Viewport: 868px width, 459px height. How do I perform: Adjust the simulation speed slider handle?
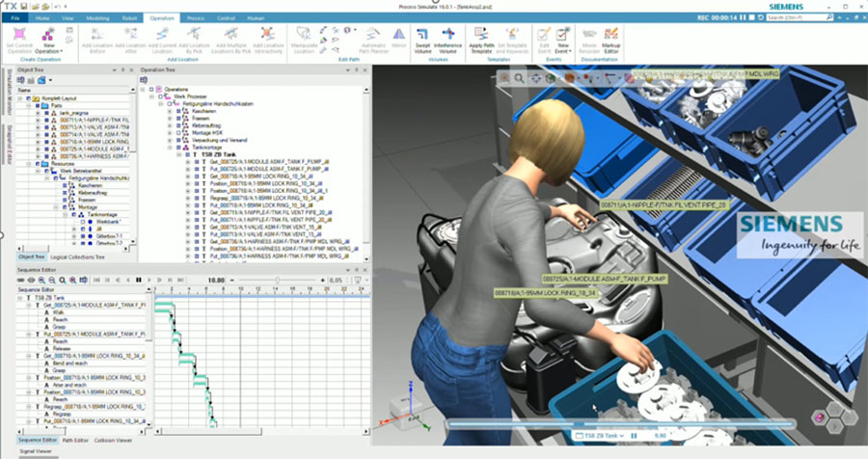click(x=277, y=280)
